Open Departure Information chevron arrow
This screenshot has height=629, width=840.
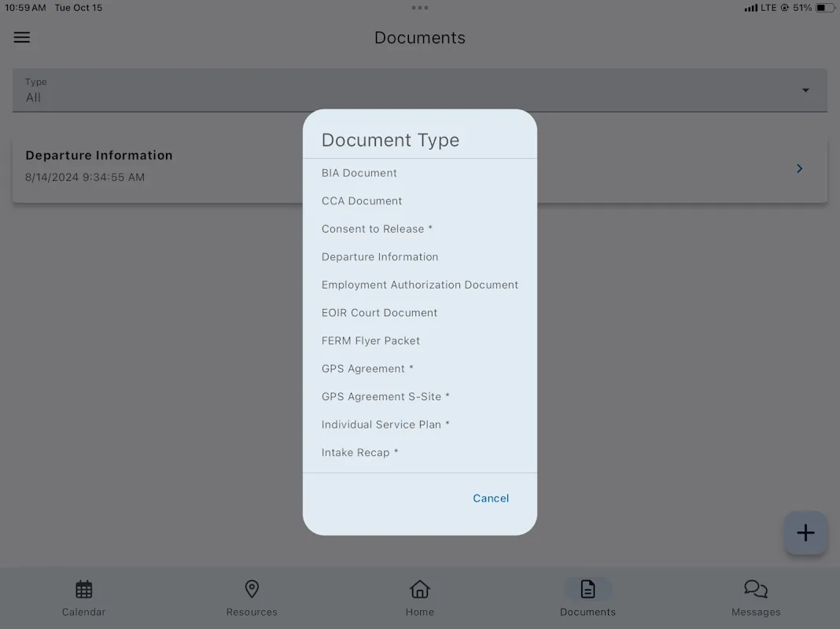click(799, 168)
